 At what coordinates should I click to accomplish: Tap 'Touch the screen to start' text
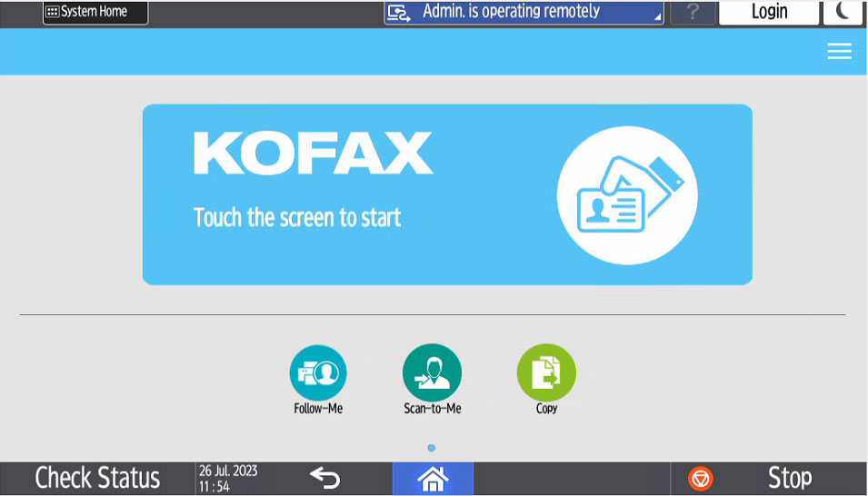[x=297, y=217]
